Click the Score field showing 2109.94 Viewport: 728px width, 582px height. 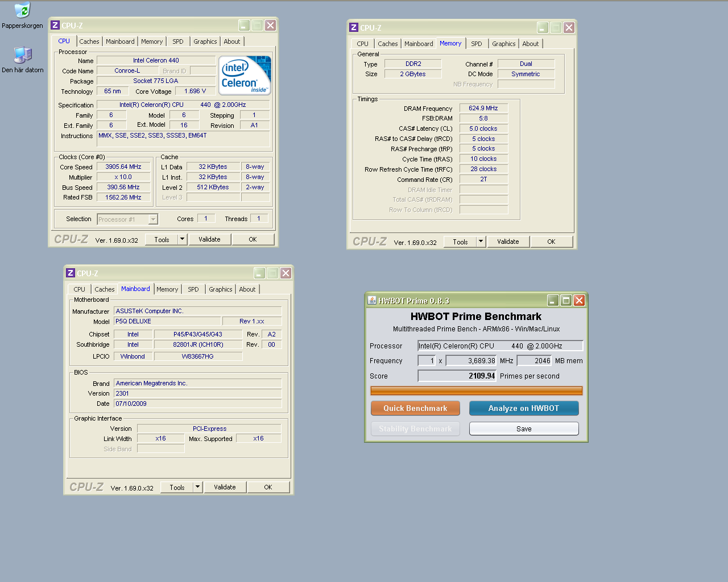(x=457, y=376)
